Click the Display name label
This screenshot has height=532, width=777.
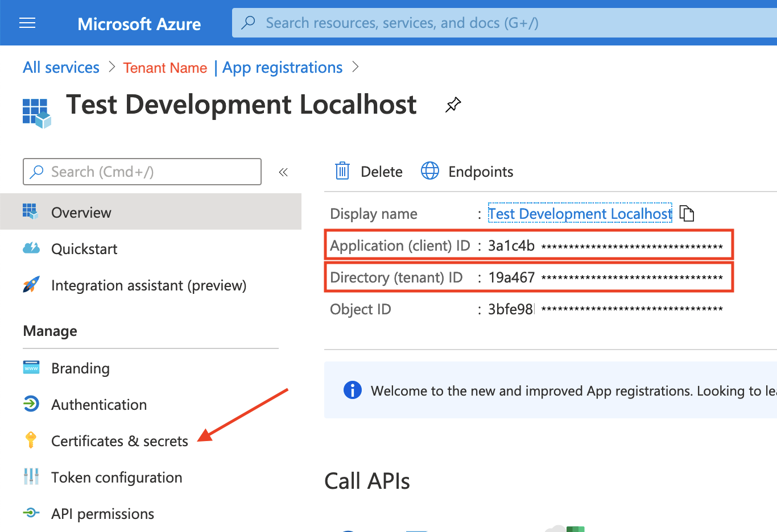click(x=373, y=214)
